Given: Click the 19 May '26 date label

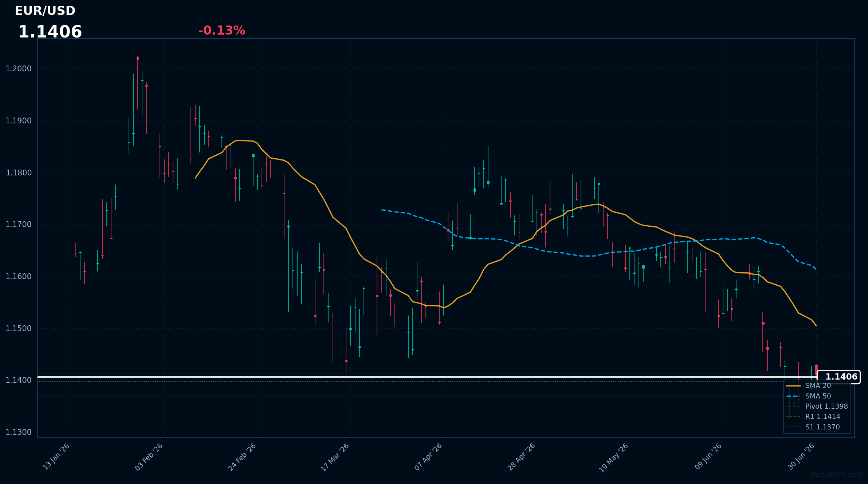Looking at the screenshot, I should pyautogui.click(x=614, y=457).
